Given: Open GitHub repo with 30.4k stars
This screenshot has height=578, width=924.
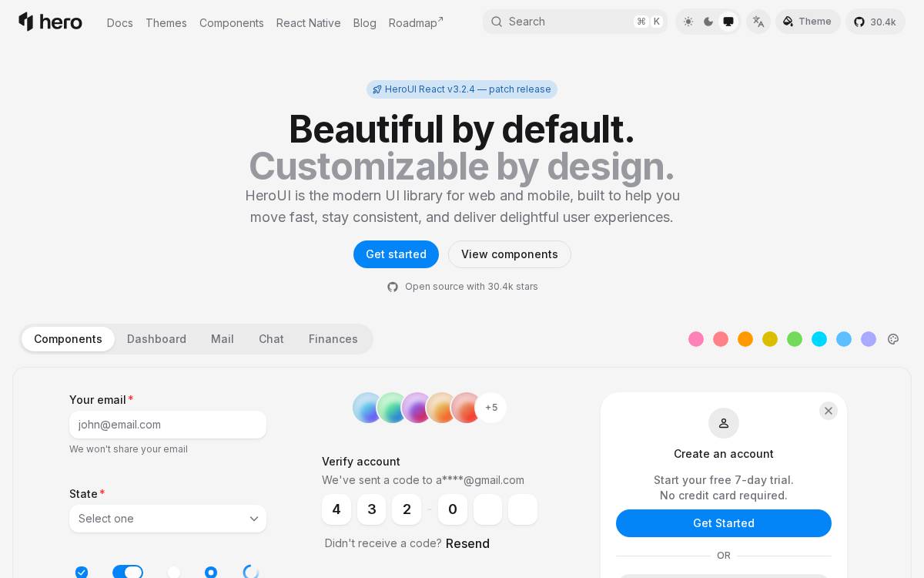Looking at the screenshot, I should [x=875, y=22].
